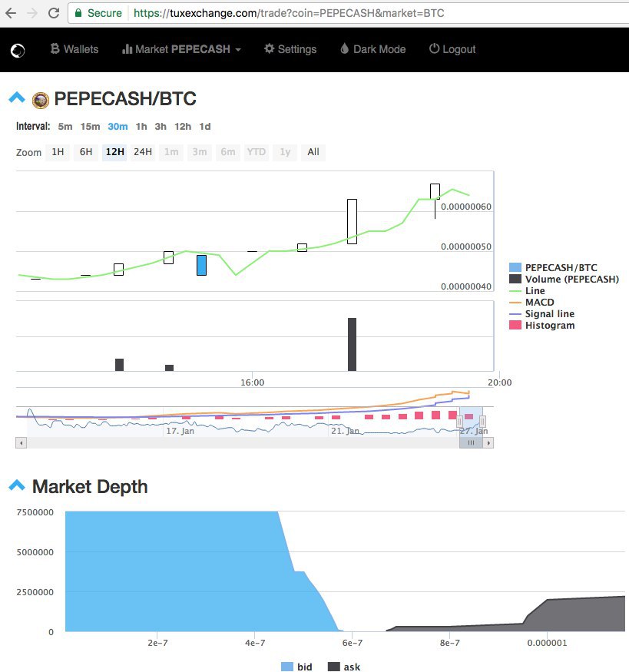Go back with browser back arrow

11,13
